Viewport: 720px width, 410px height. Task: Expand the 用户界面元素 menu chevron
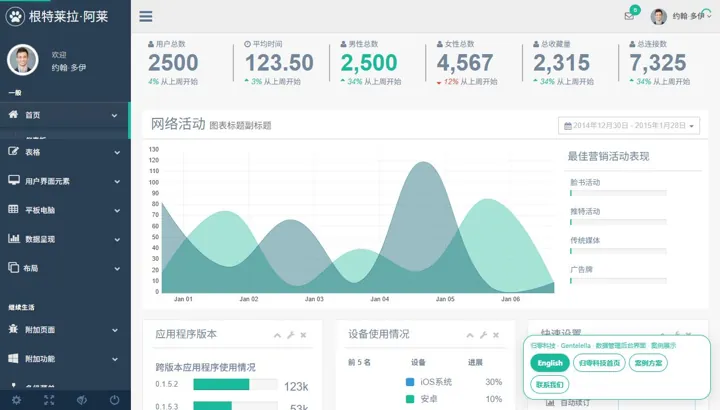117,182
